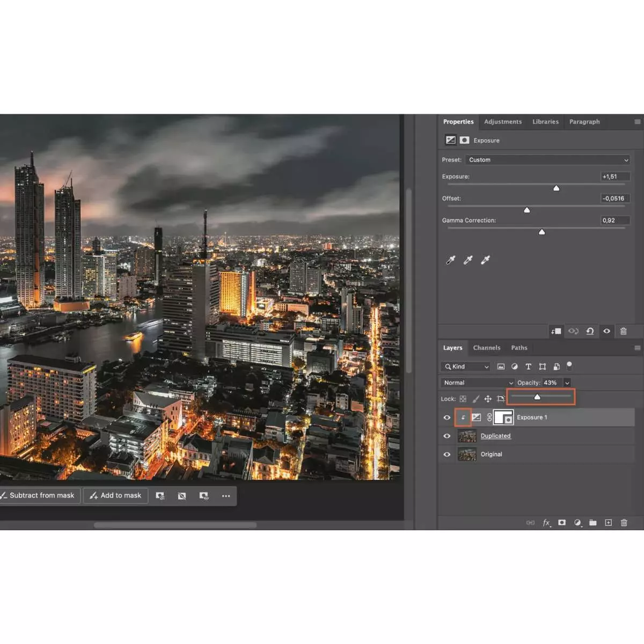The height and width of the screenshot is (644, 644).
Task: Open the fx layer styles menu
Action: (546, 522)
